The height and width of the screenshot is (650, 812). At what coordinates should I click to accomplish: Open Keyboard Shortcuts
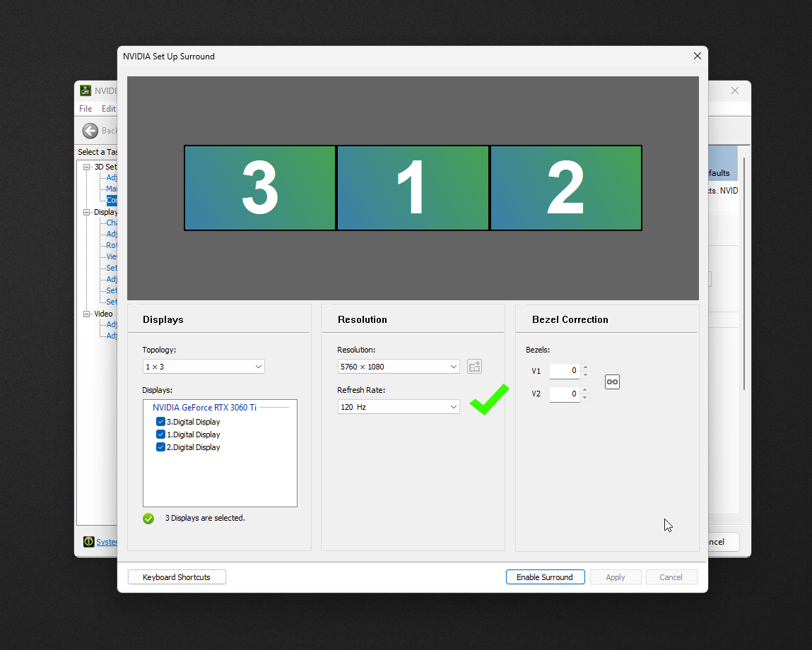[177, 577]
